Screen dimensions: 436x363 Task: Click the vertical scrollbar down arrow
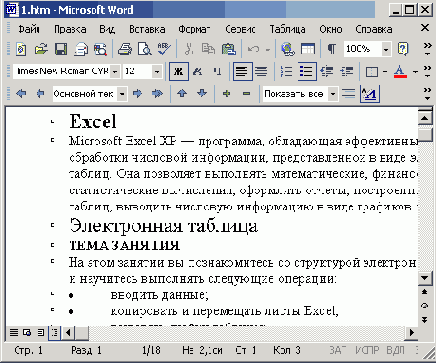pyautogui.click(x=425, y=278)
